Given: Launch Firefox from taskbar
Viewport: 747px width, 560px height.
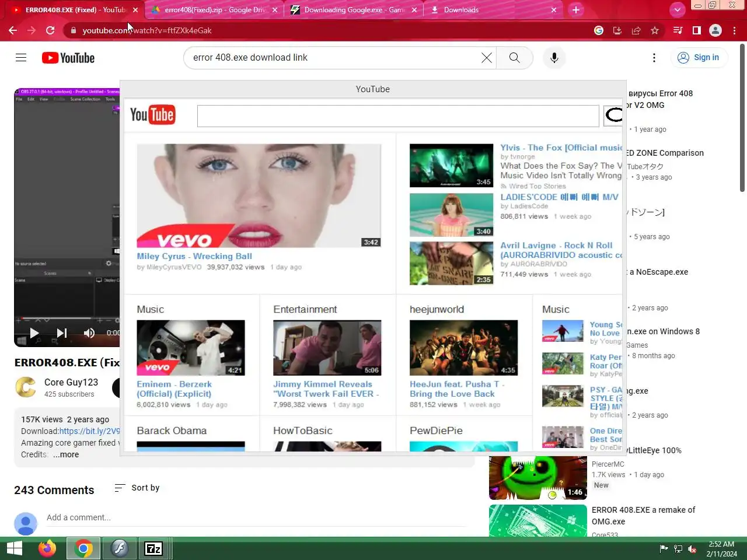Looking at the screenshot, I should (47, 548).
